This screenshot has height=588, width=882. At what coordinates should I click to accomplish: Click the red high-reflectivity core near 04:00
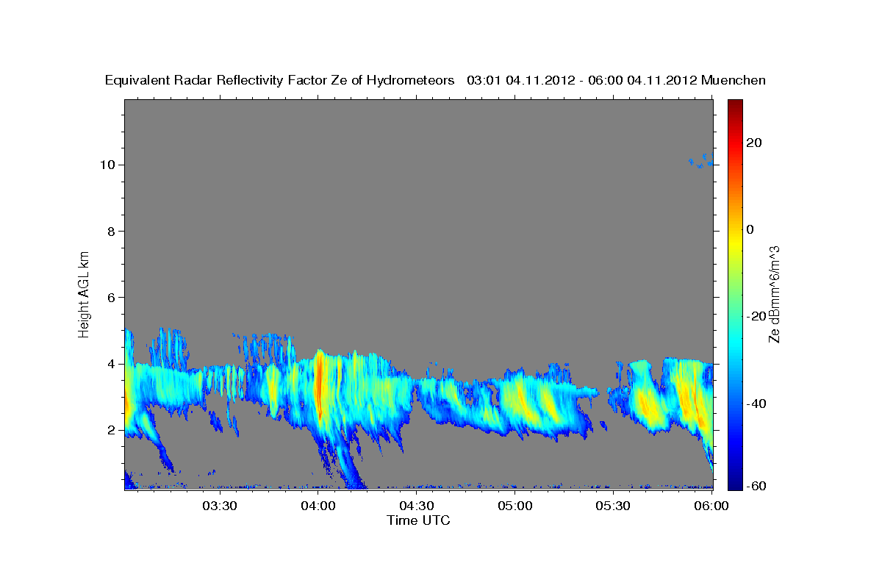tap(319, 386)
